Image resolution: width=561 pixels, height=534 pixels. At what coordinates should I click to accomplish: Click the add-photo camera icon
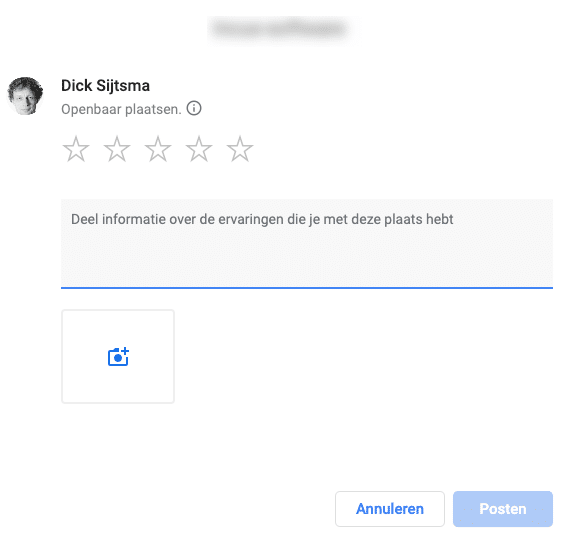tap(118, 357)
